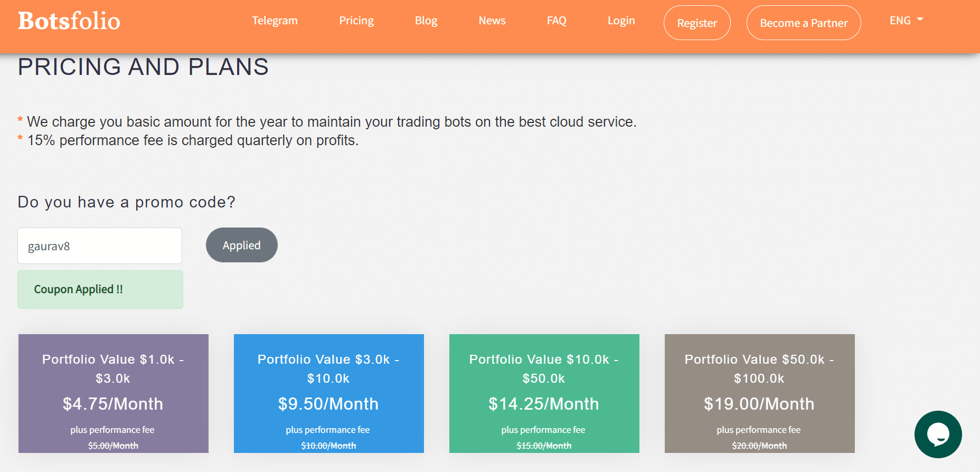
Task: Click the $19.00/Month price text
Action: [x=759, y=404]
